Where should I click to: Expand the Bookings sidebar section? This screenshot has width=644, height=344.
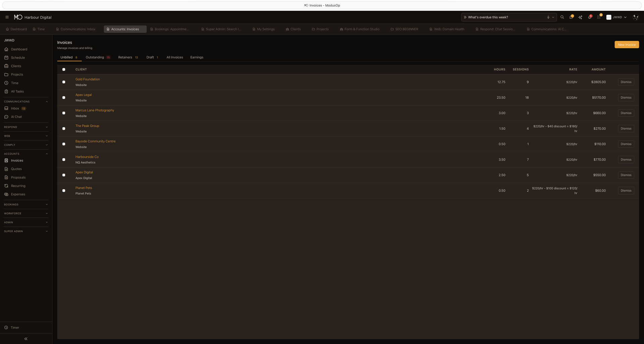[26, 204]
